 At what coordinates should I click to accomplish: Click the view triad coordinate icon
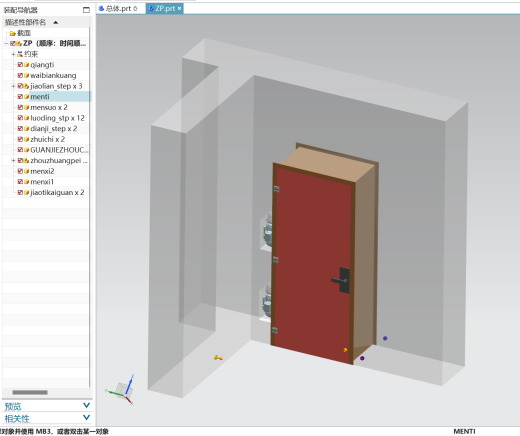(x=120, y=389)
